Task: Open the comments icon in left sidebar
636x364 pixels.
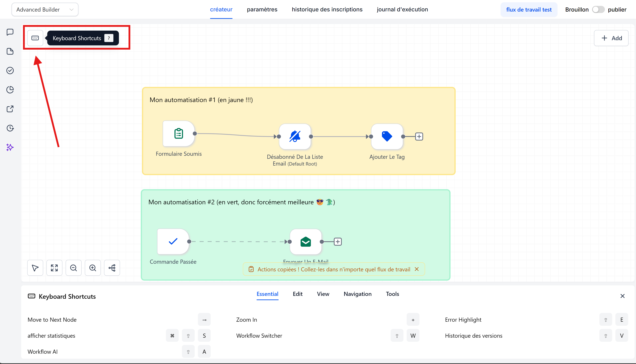Action: tap(10, 32)
